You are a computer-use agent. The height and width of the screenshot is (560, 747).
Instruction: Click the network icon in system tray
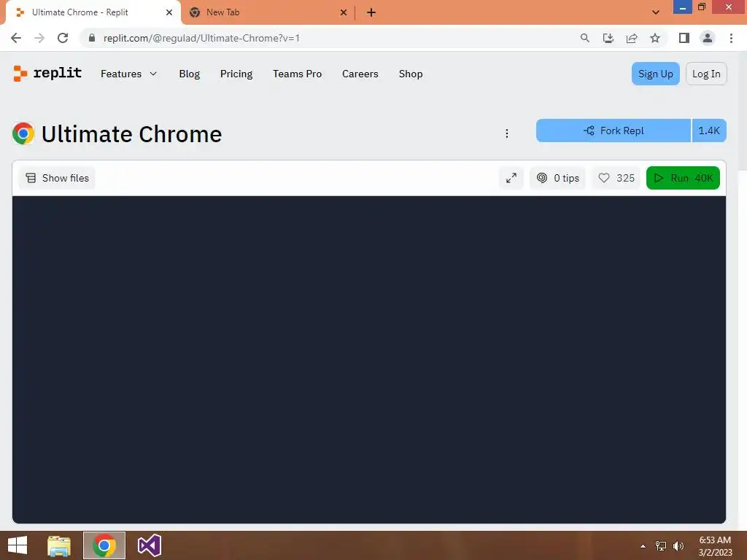pyautogui.click(x=661, y=546)
